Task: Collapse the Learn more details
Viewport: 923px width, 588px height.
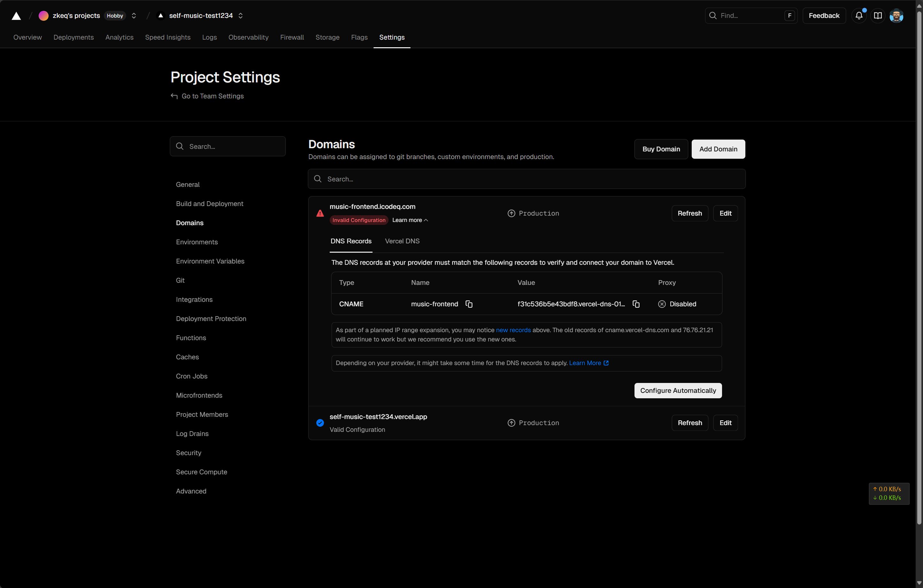Action: (410, 220)
